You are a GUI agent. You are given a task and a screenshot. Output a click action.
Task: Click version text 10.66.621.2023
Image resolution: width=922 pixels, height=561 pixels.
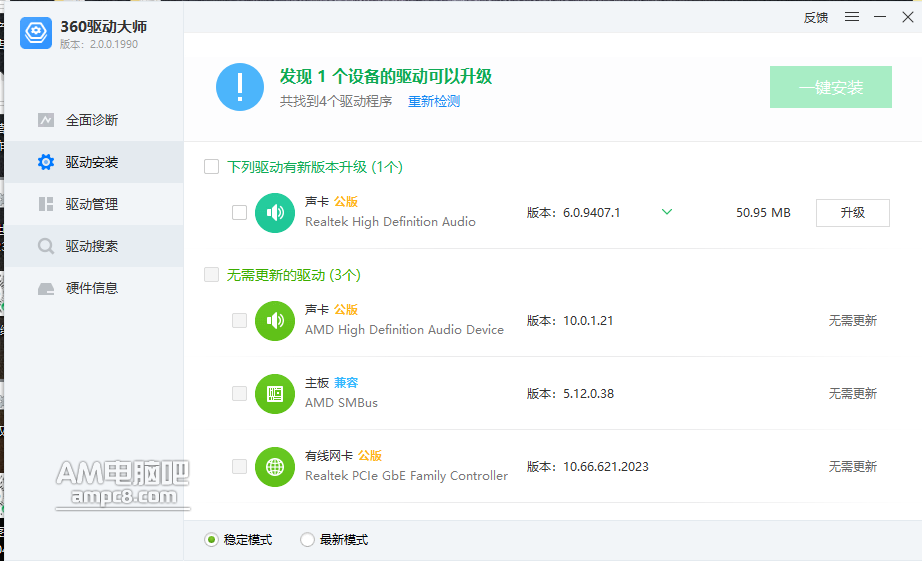click(x=606, y=467)
